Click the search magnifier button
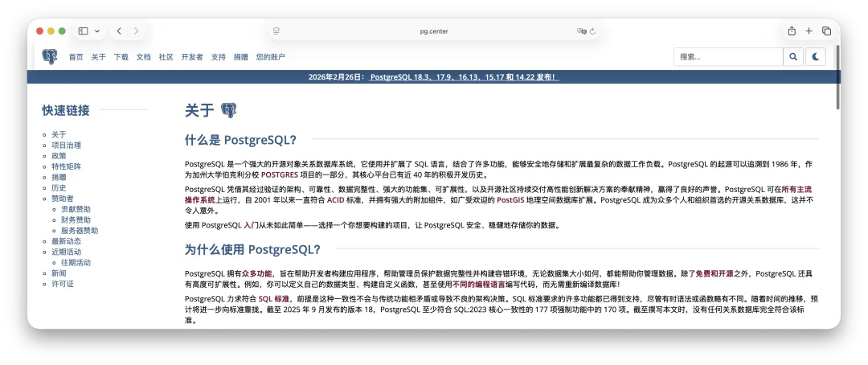The width and height of the screenshot is (868, 365). [x=793, y=57]
